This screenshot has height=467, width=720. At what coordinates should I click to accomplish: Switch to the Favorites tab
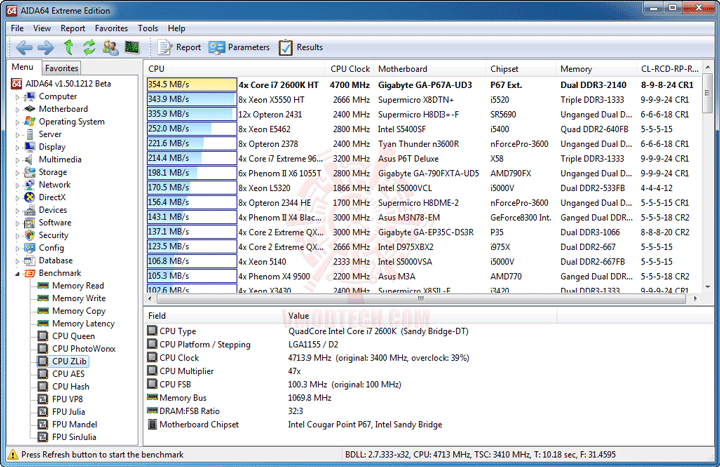60,68
